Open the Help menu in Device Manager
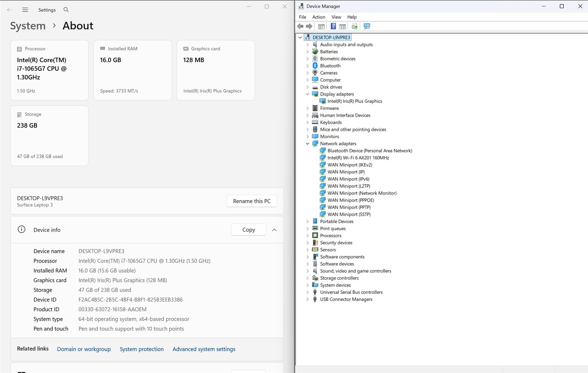 352,17
